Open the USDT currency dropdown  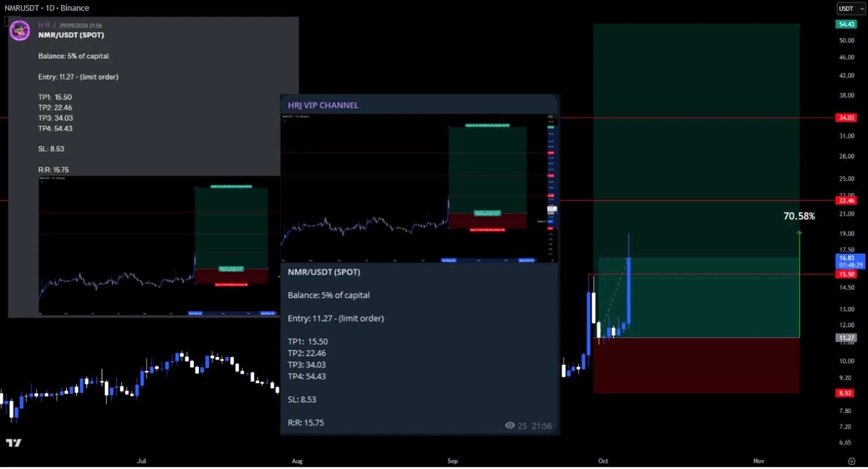point(851,8)
